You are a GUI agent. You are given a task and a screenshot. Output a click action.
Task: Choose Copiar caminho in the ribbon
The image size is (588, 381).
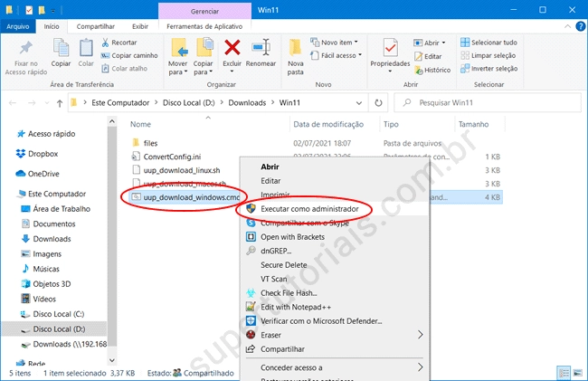pyautogui.click(x=129, y=55)
